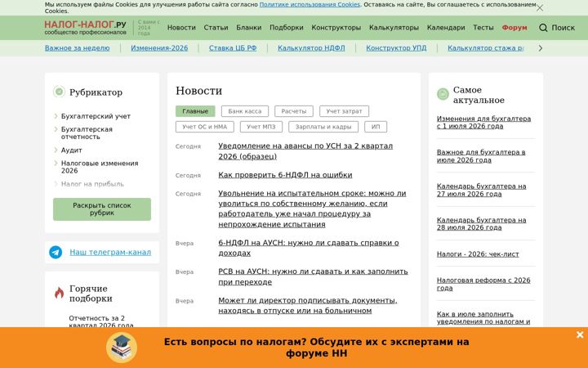Open news Увольнение на испытательном сроке
Viewport: 588px width, 368px height.
312,209
